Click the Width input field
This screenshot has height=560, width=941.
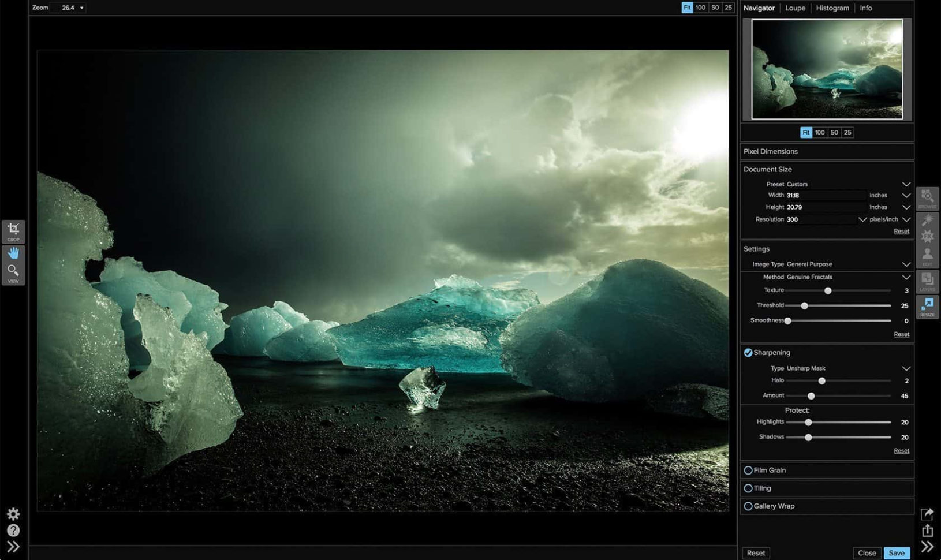pyautogui.click(x=826, y=195)
